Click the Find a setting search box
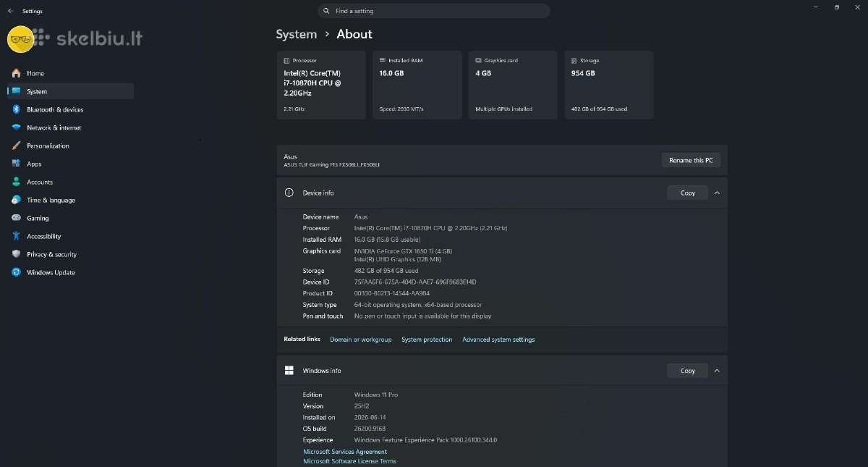This screenshot has width=868, height=467. pyautogui.click(x=434, y=11)
